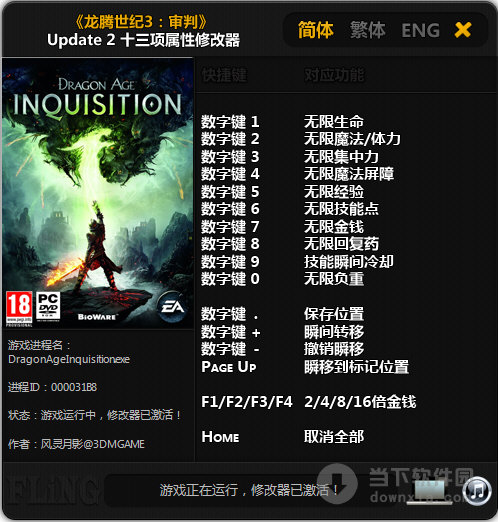Click the download arrow watermark icon
This screenshot has height=522, width=498.
pyautogui.click(x=337, y=482)
